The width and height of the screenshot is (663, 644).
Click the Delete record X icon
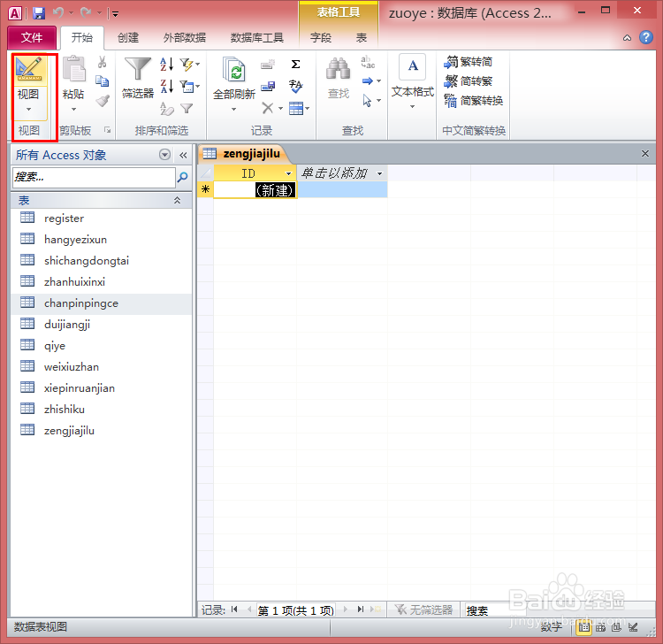point(267,108)
